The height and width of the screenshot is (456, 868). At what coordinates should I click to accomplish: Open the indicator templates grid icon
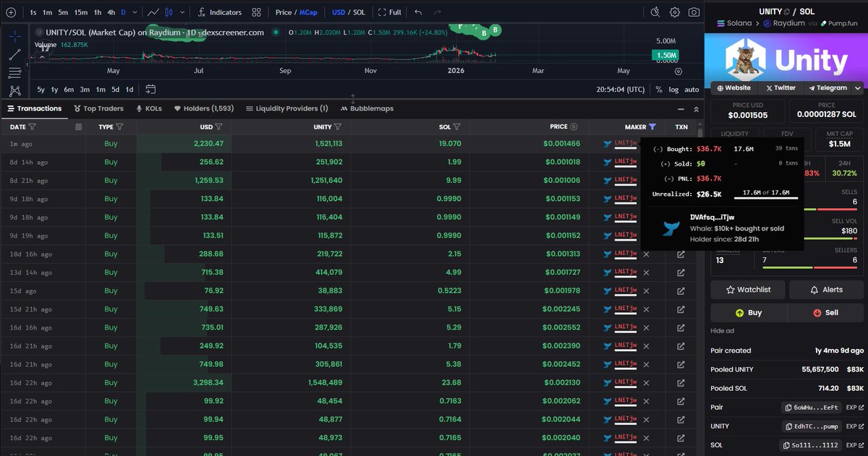256,12
